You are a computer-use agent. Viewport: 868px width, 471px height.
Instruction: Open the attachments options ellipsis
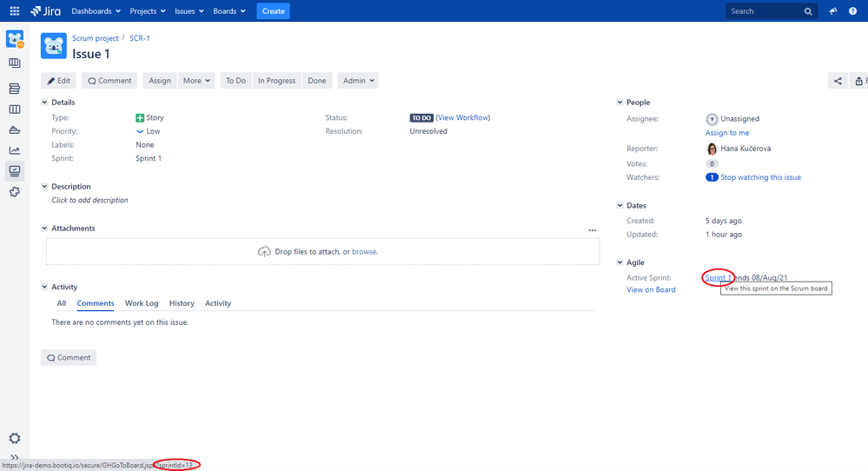(x=593, y=229)
